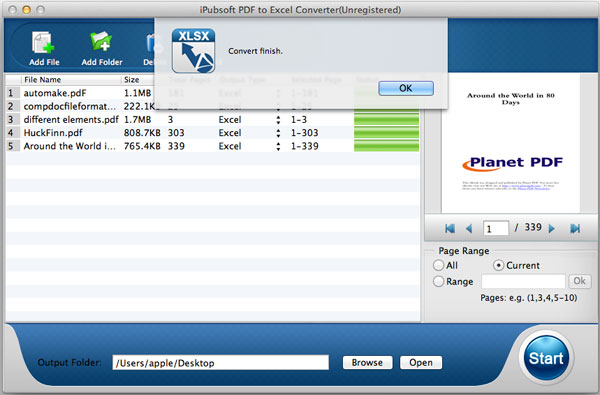600x395 pixels.
Task: Click selected pages 1-3 cell
Action: click(299, 119)
